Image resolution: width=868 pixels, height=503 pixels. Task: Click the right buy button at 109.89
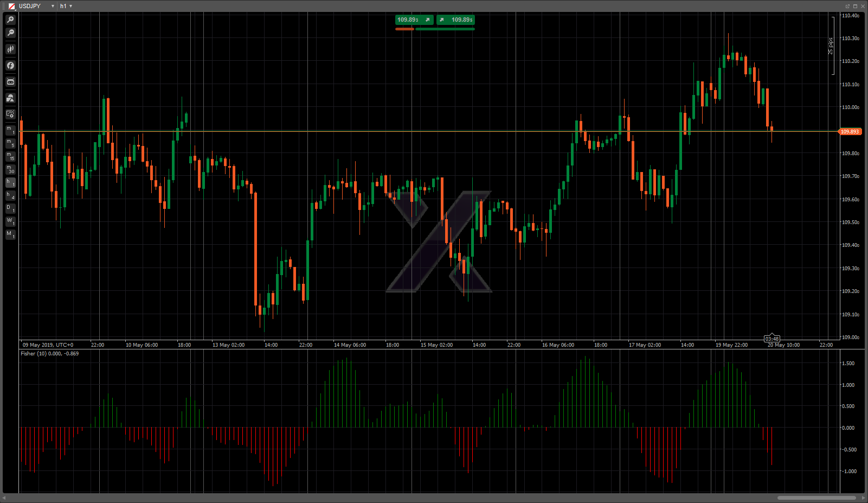pyautogui.click(x=456, y=20)
